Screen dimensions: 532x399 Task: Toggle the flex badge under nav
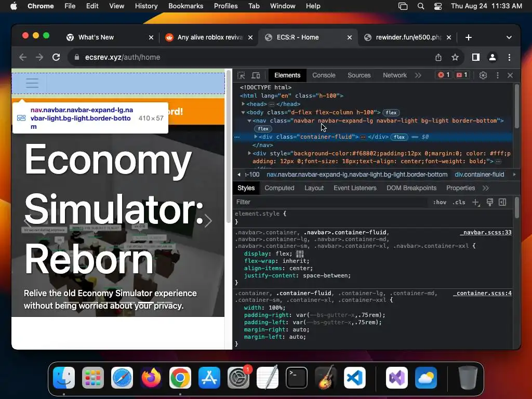263,129
